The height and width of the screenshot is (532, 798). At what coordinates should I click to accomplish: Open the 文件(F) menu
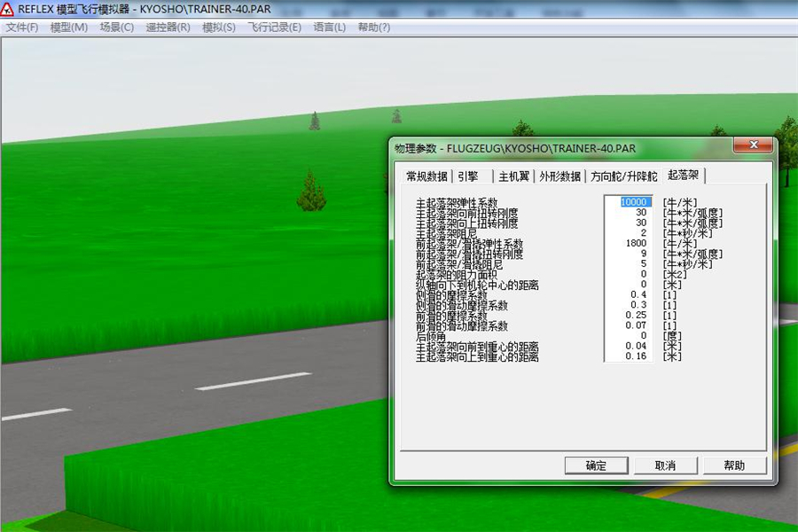tap(22, 27)
